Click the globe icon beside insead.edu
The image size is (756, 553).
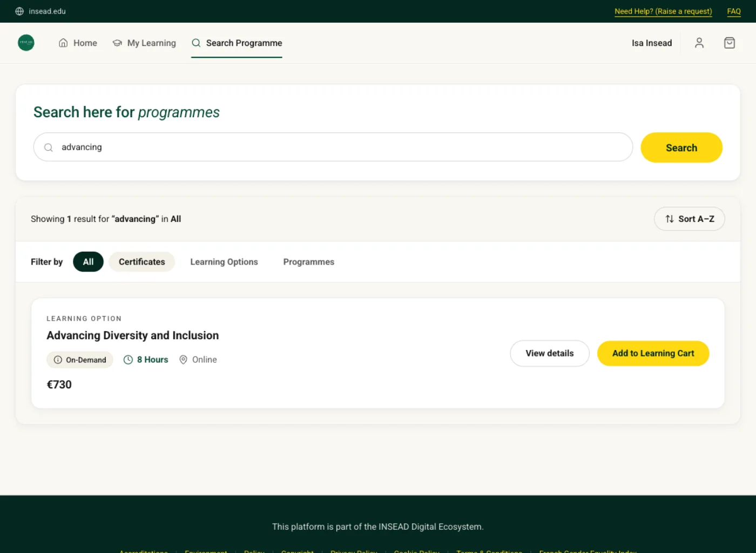(x=19, y=11)
